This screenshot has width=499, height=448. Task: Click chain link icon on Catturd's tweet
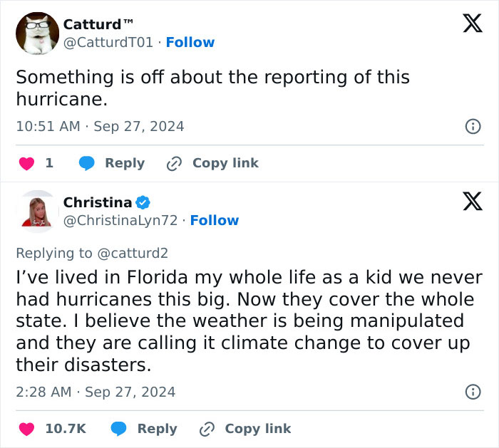coord(174,163)
